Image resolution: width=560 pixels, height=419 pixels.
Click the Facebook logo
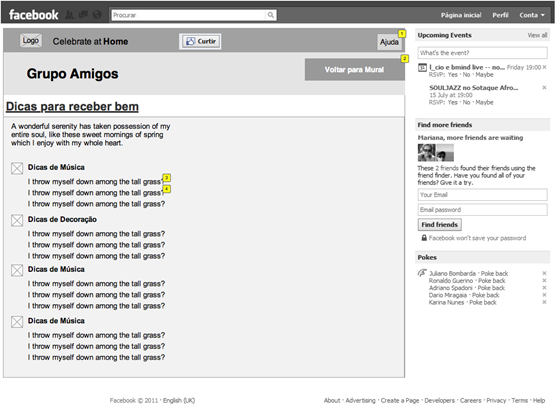point(34,15)
